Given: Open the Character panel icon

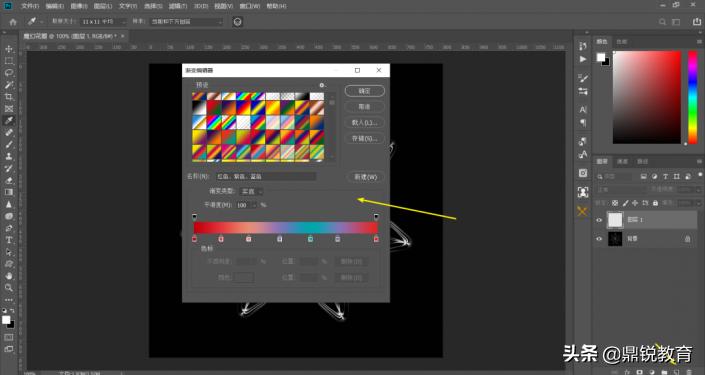Looking at the screenshot, I should tap(583, 110).
